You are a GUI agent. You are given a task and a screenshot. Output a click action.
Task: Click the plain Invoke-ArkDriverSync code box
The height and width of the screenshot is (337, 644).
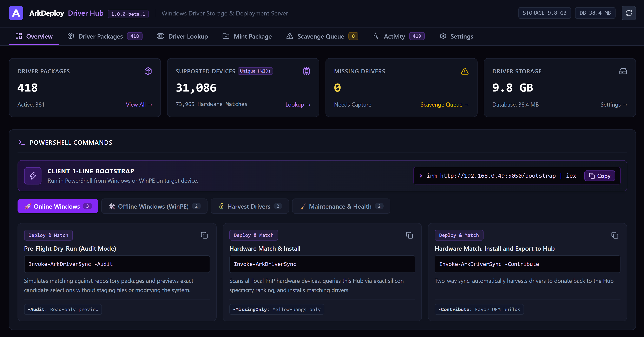pyautogui.click(x=322, y=264)
